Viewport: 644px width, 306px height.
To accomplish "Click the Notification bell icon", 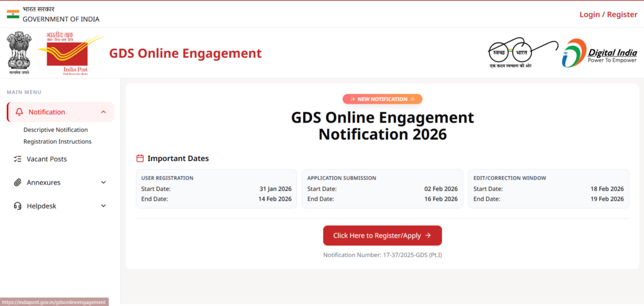I will coord(19,112).
